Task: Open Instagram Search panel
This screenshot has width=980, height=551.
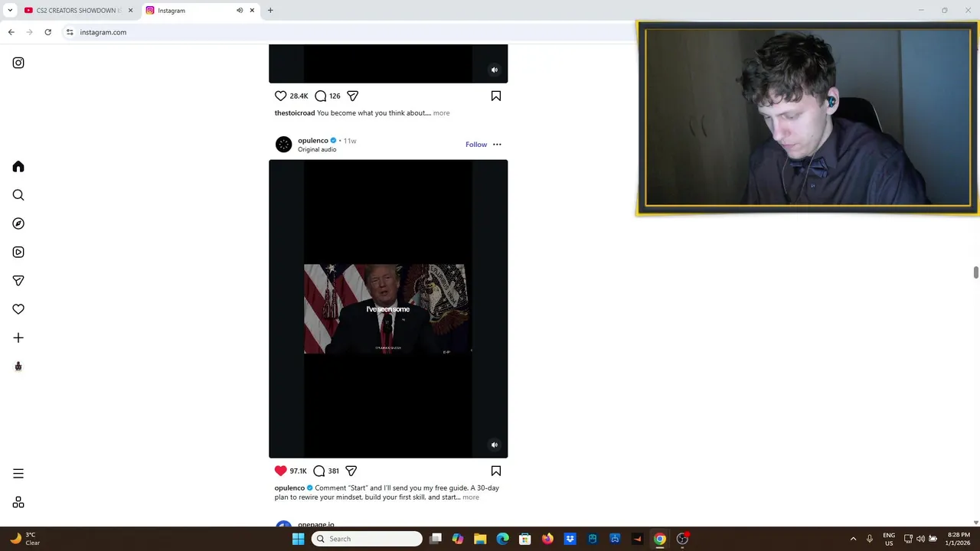Action: (18, 195)
